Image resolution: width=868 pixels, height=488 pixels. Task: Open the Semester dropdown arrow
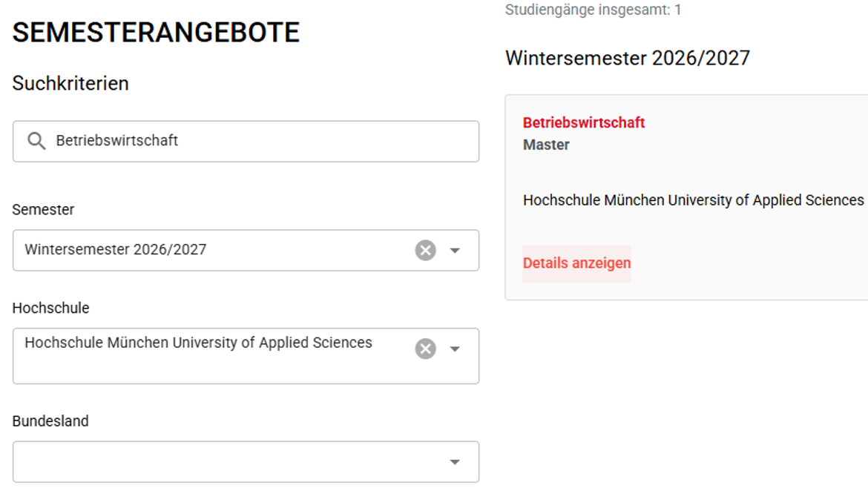[455, 250]
